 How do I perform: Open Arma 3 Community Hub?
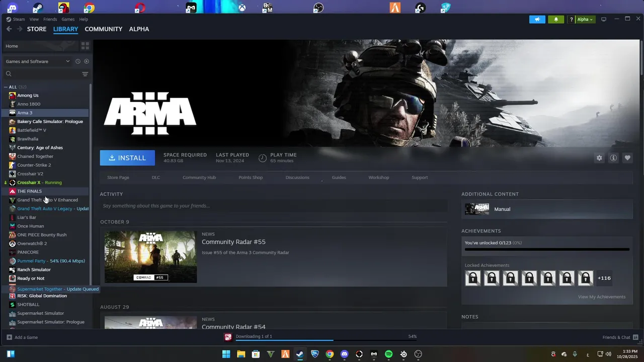(x=199, y=177)
